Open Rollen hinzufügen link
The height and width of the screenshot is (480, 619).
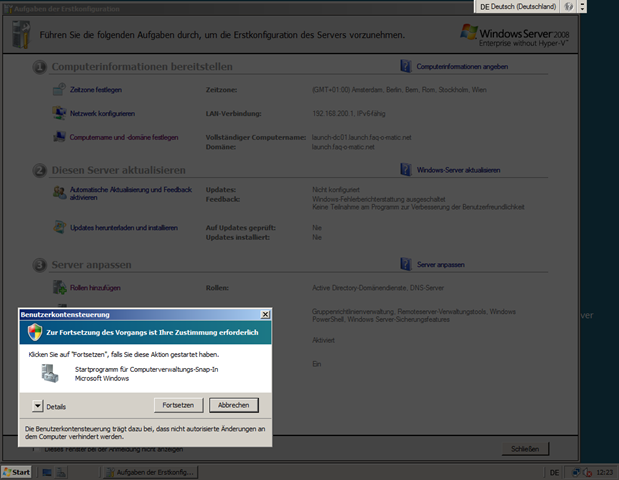pyautogui.click(x=95, y=288)
